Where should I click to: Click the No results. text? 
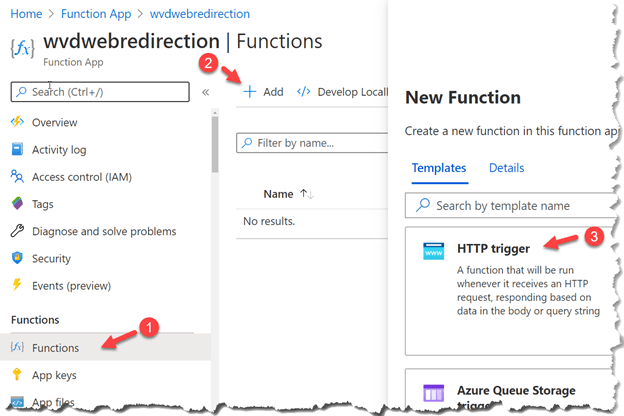[x=269, y=221]
